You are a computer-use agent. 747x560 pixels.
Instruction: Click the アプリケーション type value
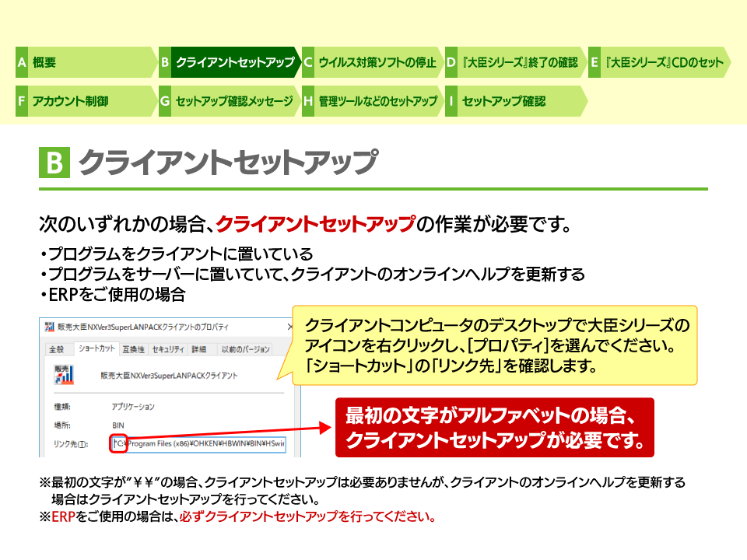coord(133,407)
